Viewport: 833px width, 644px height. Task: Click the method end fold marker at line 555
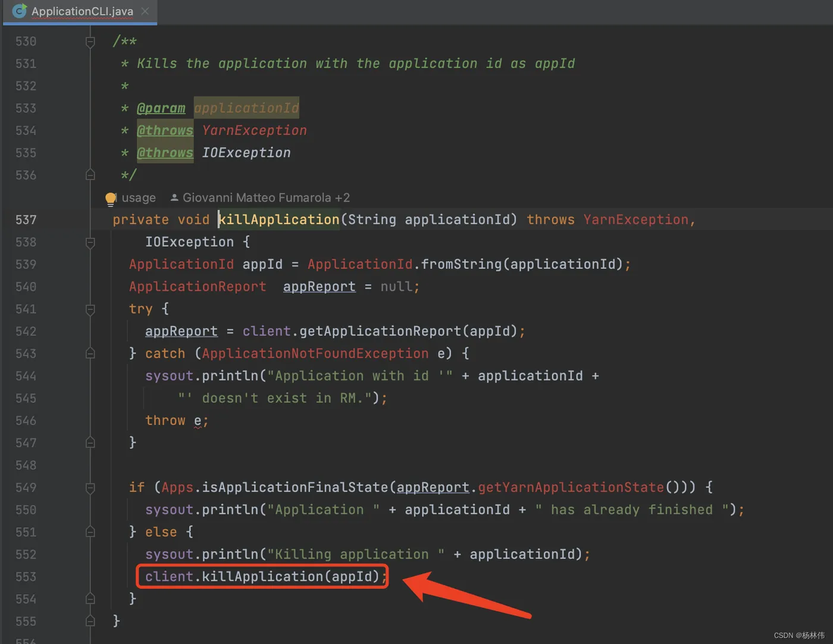90,621
